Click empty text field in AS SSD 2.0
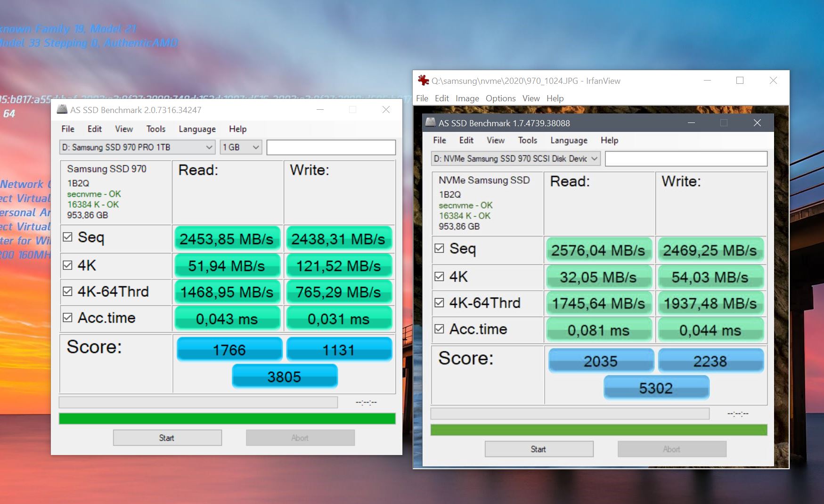 pyautogui.click(x=331, y=147)
